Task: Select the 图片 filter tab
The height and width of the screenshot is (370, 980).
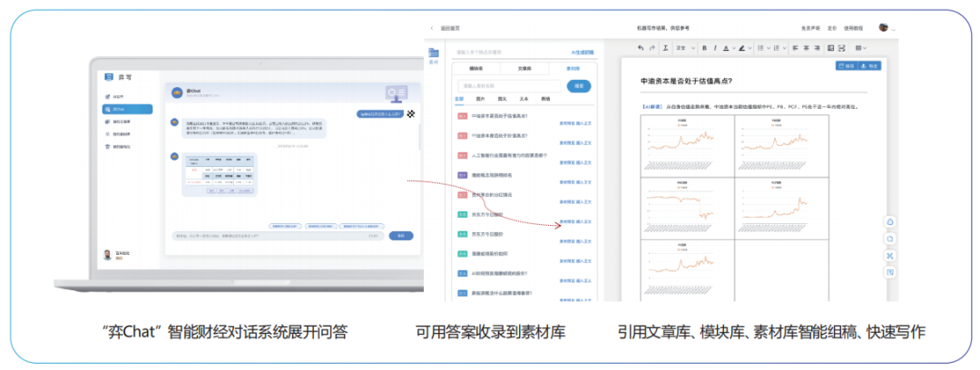Action: click(x=481, y=98)
